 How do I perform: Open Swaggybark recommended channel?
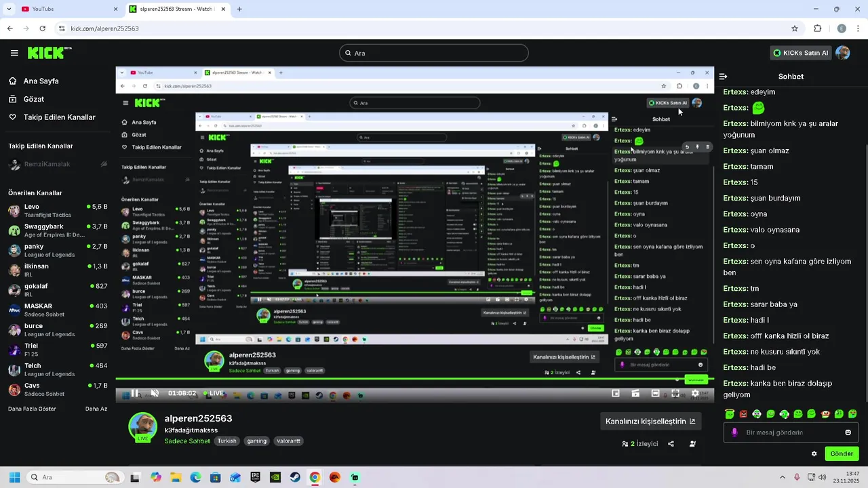tap(58, 230)
